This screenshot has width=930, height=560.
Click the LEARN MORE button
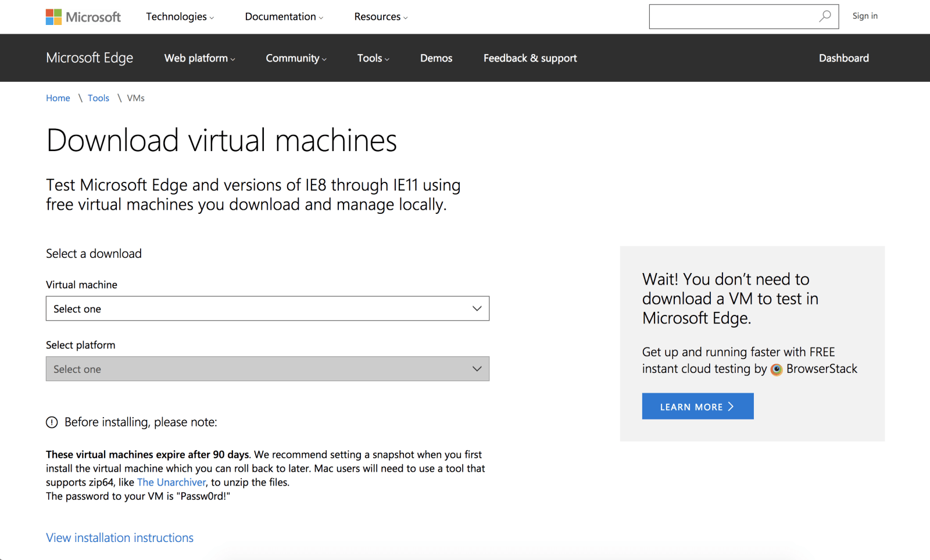(697, 406)
